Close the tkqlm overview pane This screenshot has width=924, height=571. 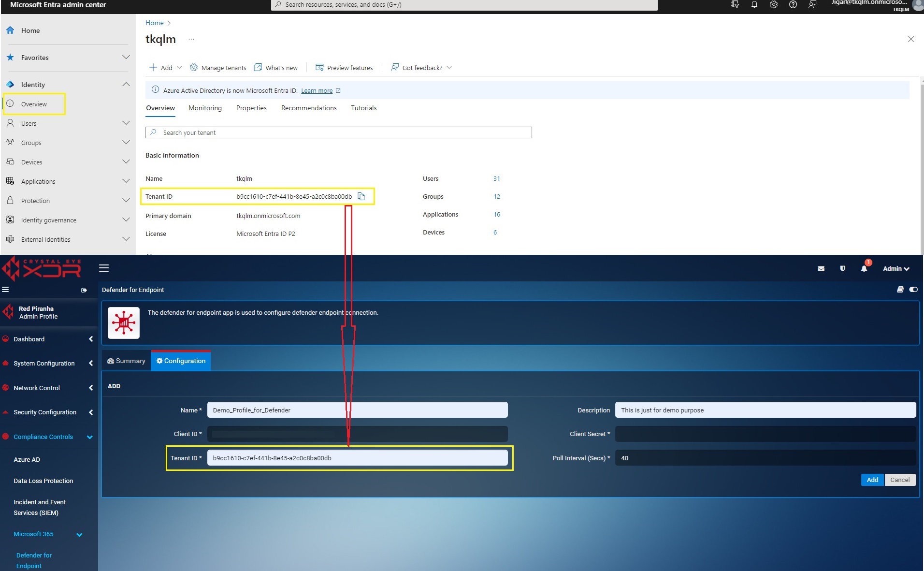pos(911,39)
